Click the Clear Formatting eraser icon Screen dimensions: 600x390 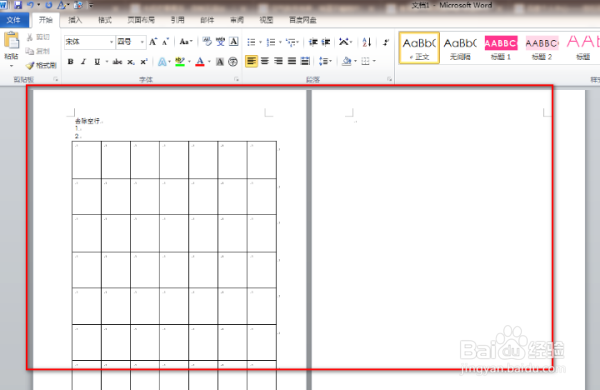tap(207, 41)
